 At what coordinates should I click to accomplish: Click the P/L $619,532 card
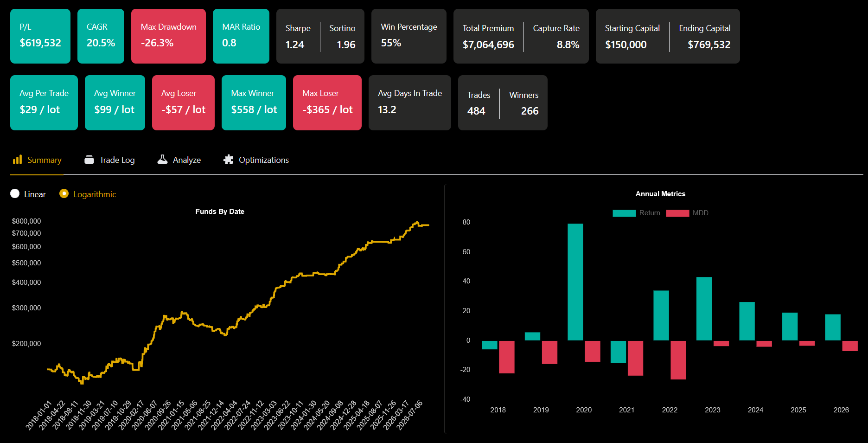[40, 36]
